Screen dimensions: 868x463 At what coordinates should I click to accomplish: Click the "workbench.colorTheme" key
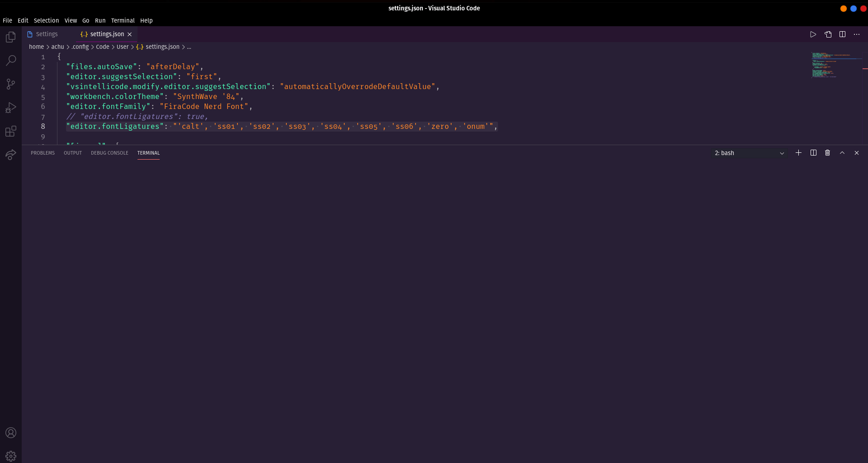pyautogui.click(x=115, y=97)
